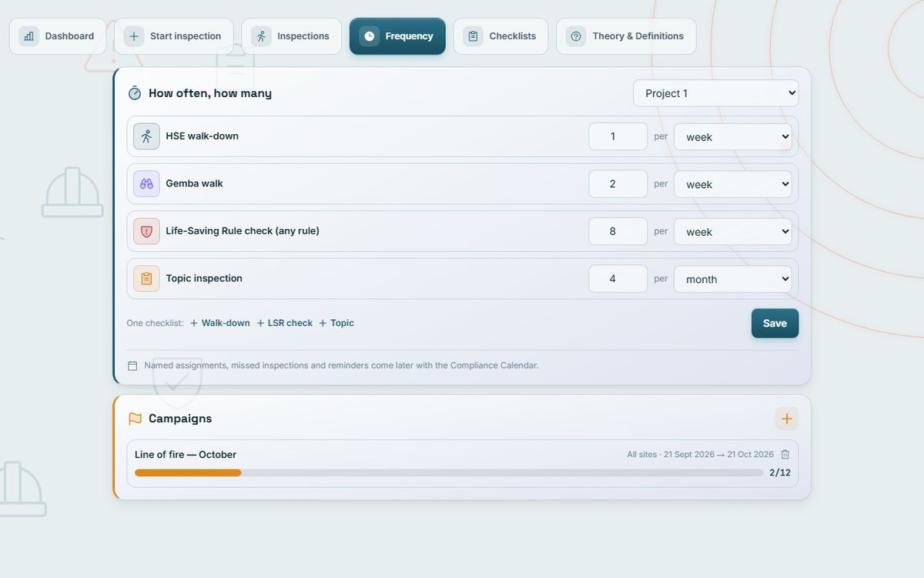
Task: Save the frequency settings
Action: click(x=775, y=324)
